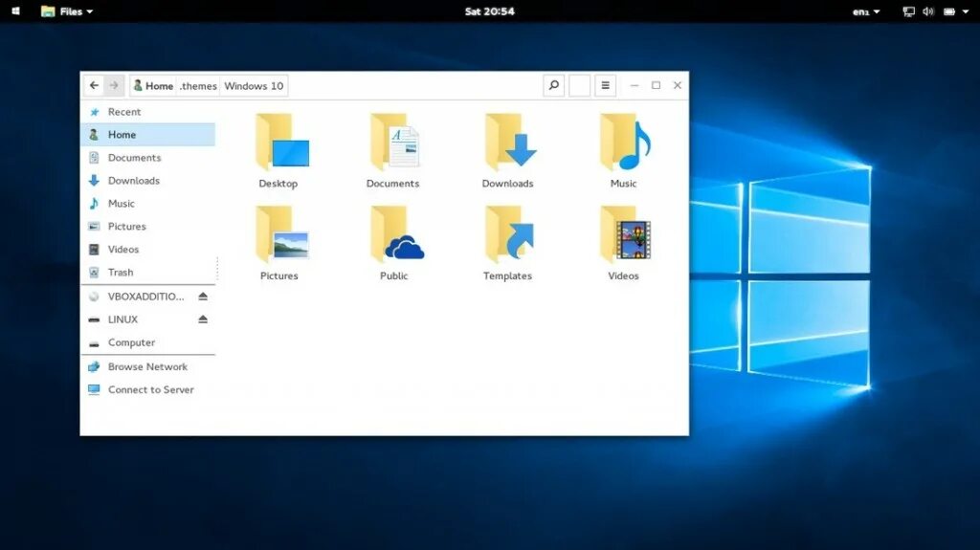Open the clock showing Sat 20:54
This screenshot has width=980, height=550.
click(489, 11)
